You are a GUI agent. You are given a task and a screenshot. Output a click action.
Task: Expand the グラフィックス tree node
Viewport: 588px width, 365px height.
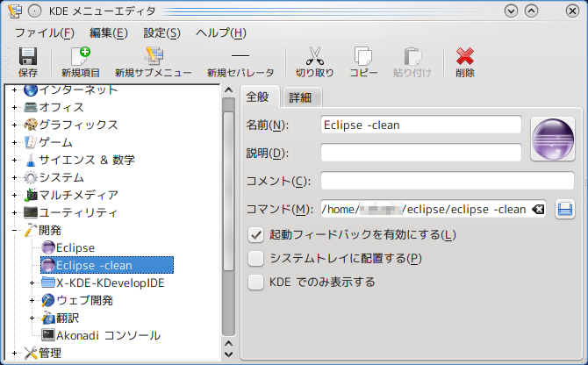tap(14, 125)
